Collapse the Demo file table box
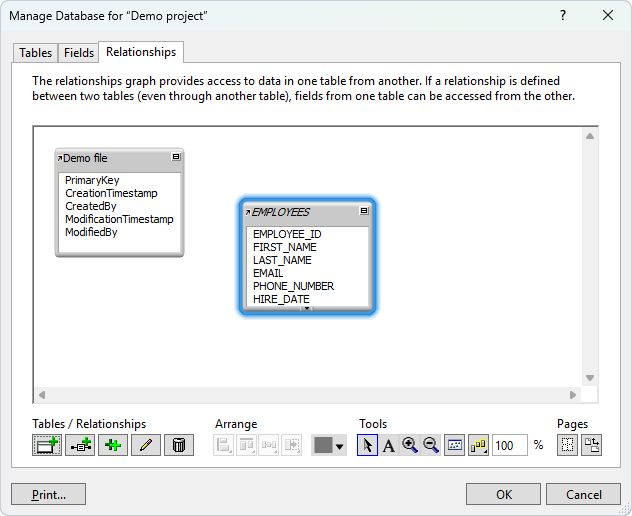The image size is (632, 516). (x=176, y=157)
